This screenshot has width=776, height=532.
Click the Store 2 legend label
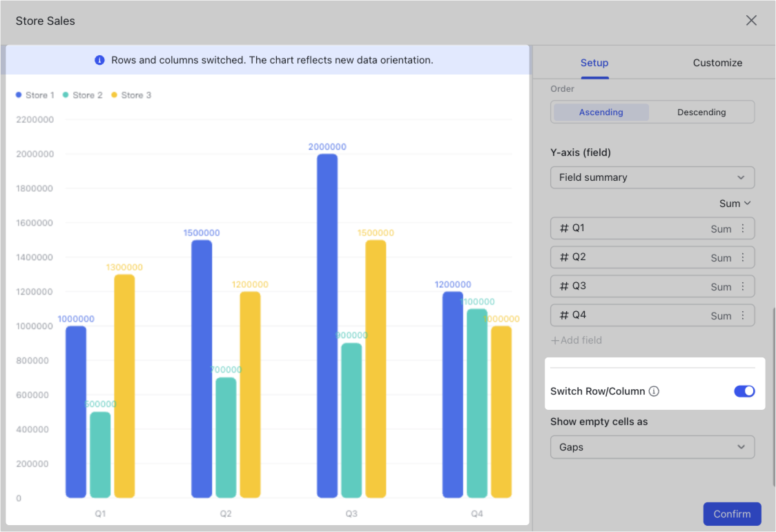(x=88, y=95)
